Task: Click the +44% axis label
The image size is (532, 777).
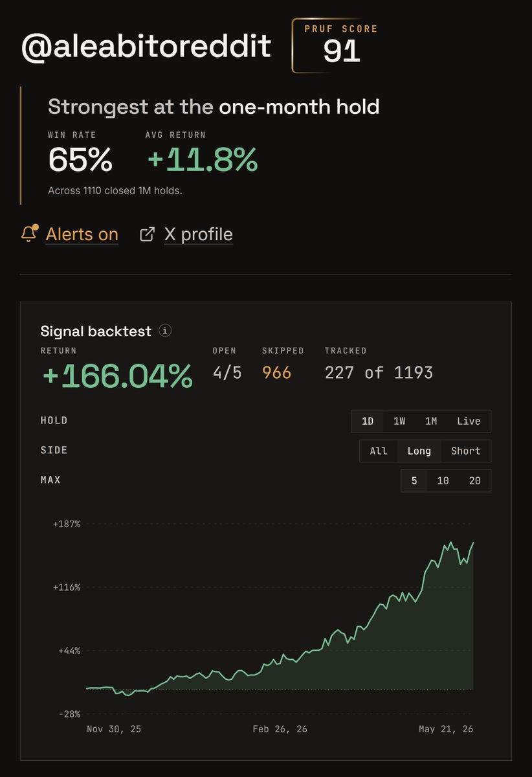Action: coord(69,651)
